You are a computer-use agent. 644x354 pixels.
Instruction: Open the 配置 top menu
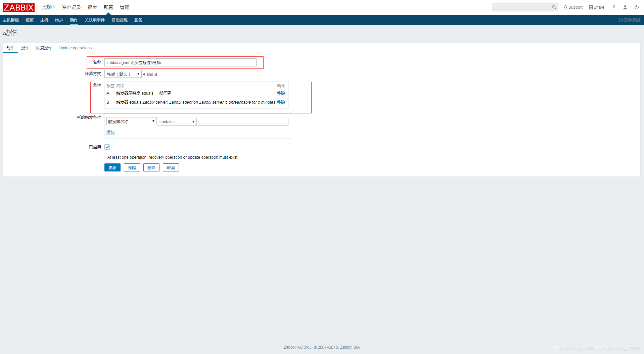click(x=108, y=7)
